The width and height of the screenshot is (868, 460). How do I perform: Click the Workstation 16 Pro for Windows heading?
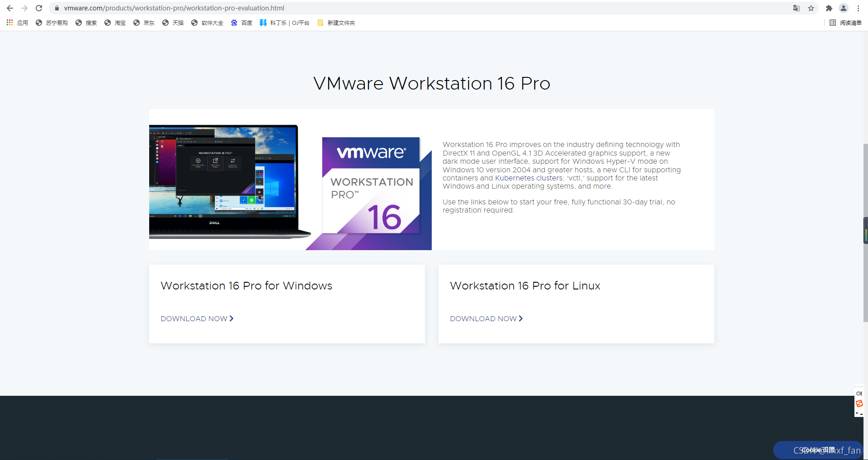[246, 286]
